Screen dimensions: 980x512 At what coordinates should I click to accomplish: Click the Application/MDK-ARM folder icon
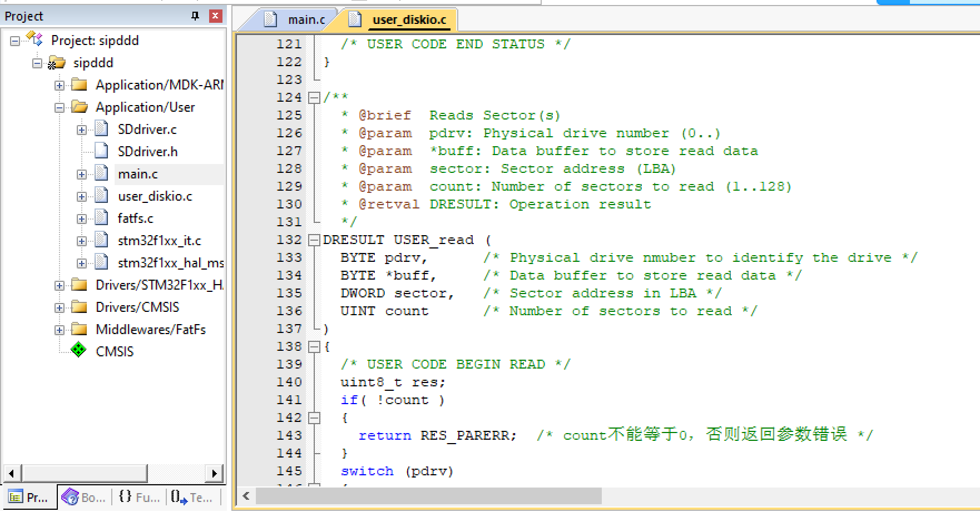point(80,84)
